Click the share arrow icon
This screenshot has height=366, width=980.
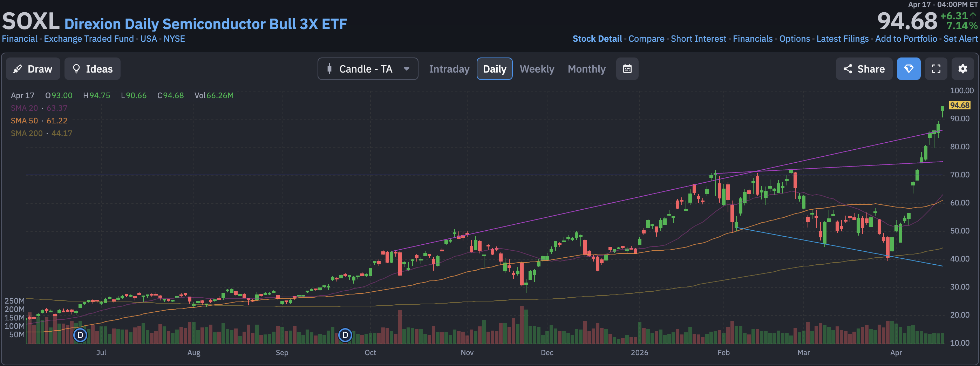[848, 69]
